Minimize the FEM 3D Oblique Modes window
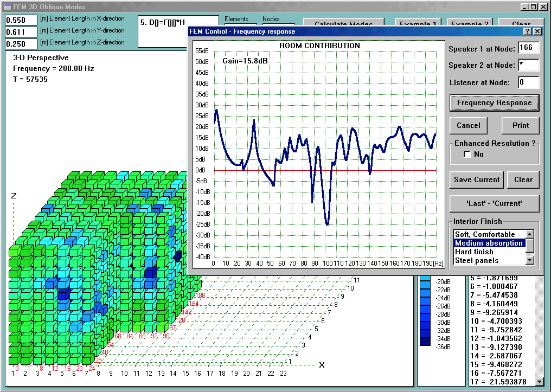The width and height of the screenshot is (551, 392). click(x=524, y=7)
